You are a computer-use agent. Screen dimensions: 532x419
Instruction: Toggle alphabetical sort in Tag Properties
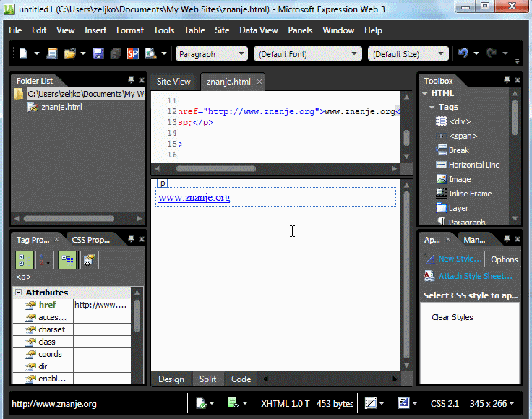click(45, 260)
